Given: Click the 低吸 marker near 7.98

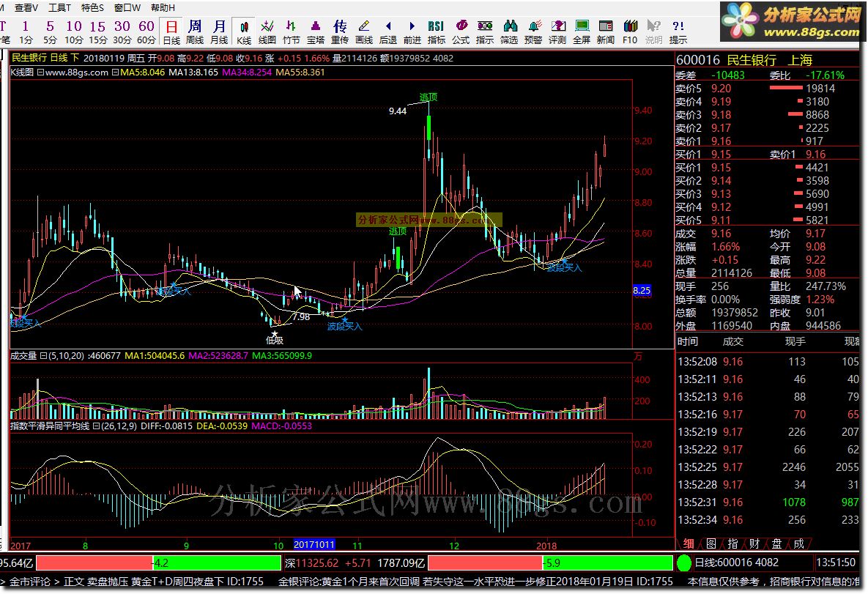Looking at the screenshot, I should (275, 340).
